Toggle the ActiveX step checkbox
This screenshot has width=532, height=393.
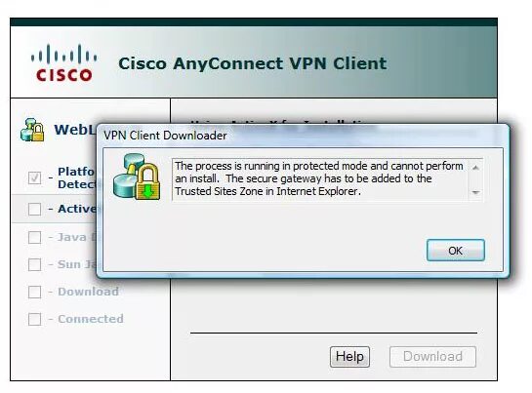34,209
